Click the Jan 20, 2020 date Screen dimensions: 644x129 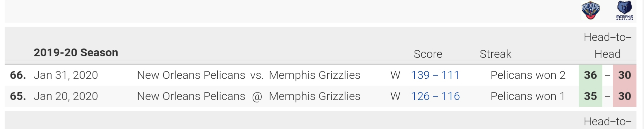click(x=66, y=96)
